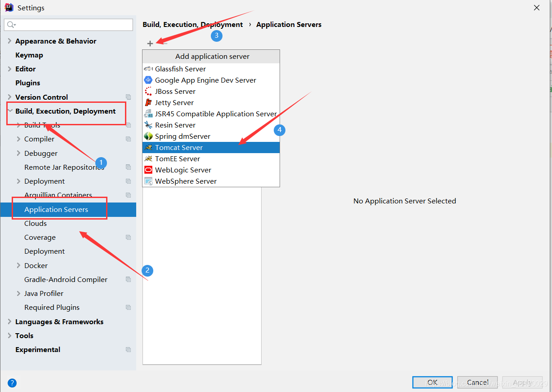Click Build, Execution, Deployment breadcrumb
Image resolution: width=552 pixels, height=392 pixels.
(x=193, y=25)
